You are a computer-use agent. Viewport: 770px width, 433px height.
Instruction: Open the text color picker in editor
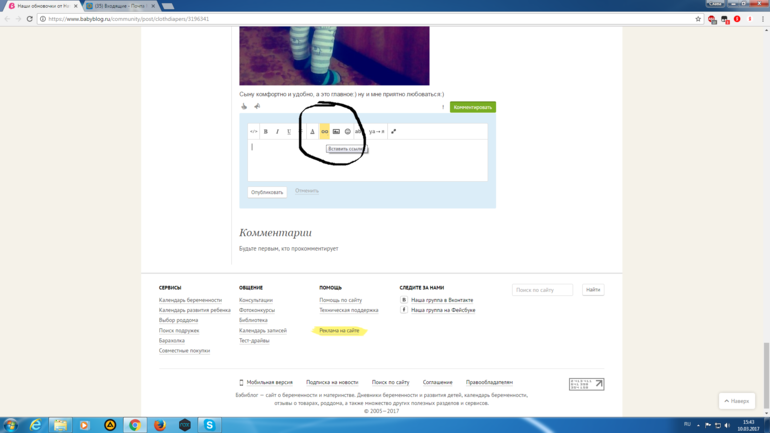click(312, 131)
